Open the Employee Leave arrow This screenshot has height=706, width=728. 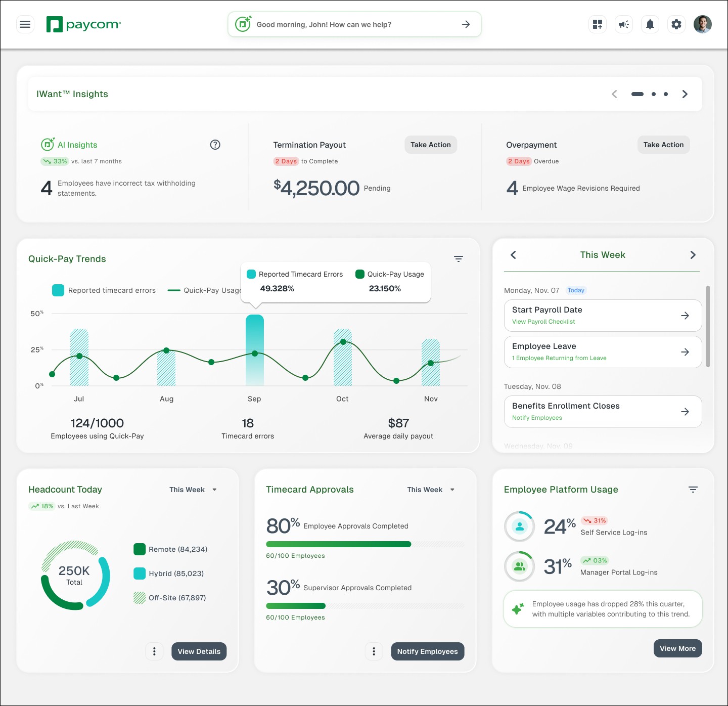685,352
